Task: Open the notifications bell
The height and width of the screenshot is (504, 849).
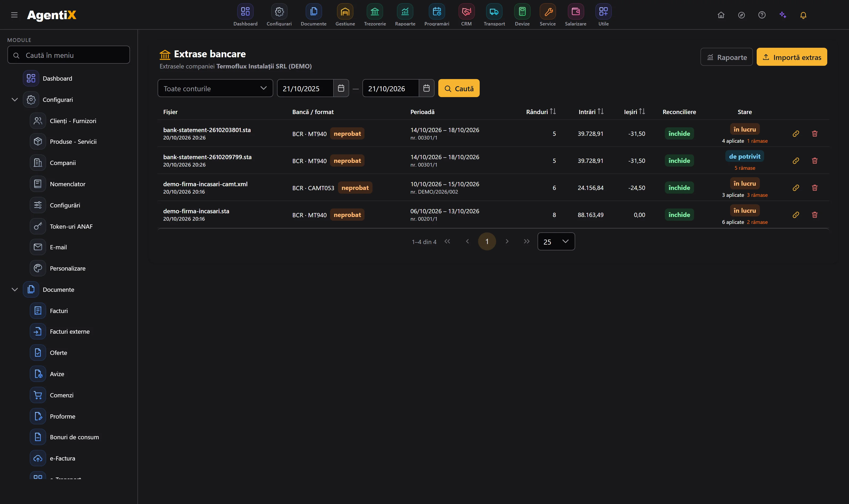Action: pyautogui.click(x=803, y=15)
